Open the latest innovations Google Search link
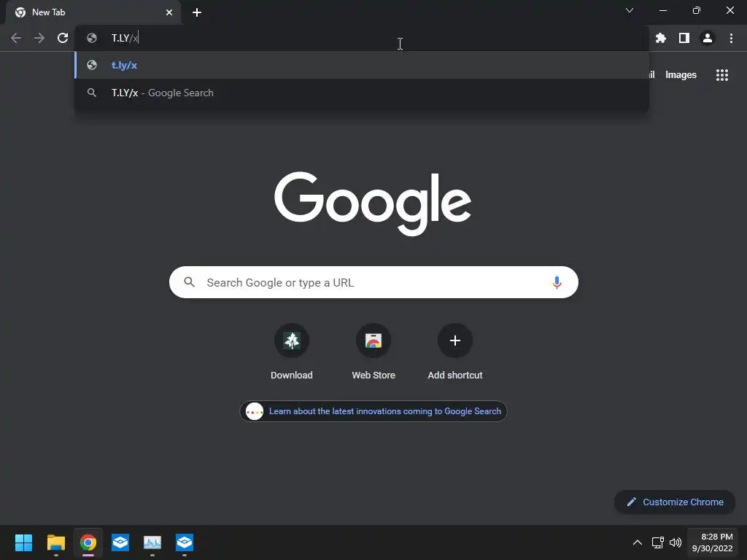747x560 pixels. pos(373,411)
